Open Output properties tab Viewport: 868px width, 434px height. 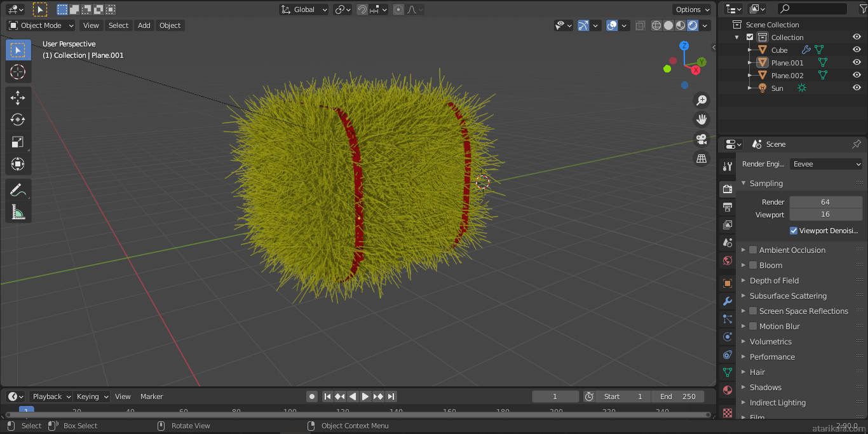click(x=728, y=207)
